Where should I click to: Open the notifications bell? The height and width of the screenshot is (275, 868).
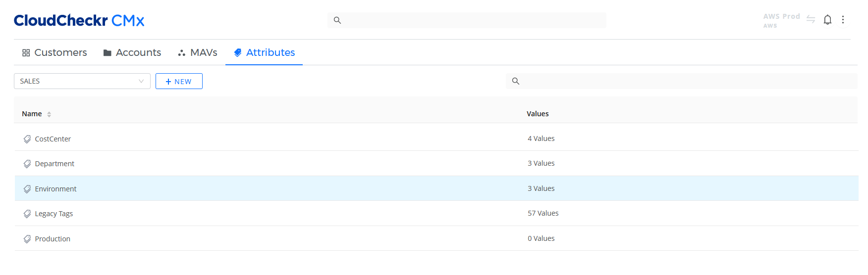827,20
